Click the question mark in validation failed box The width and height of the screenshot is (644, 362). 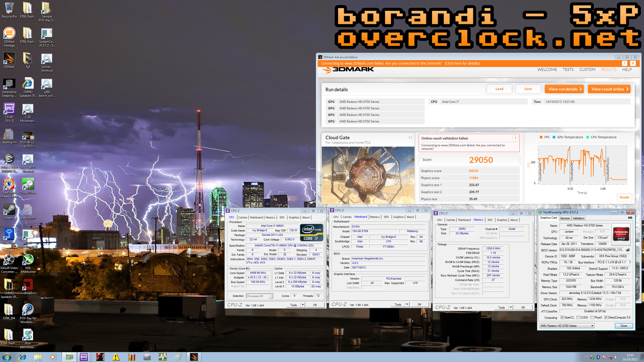(x=515, y=138)
